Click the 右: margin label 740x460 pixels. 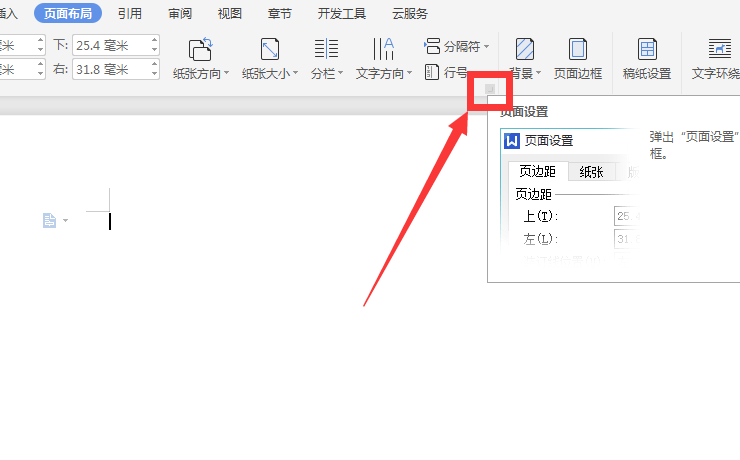click(61, 70)
